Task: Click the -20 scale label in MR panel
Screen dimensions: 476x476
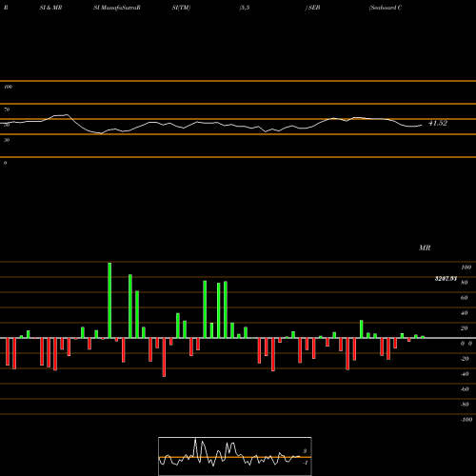Action: coord(465,359)
